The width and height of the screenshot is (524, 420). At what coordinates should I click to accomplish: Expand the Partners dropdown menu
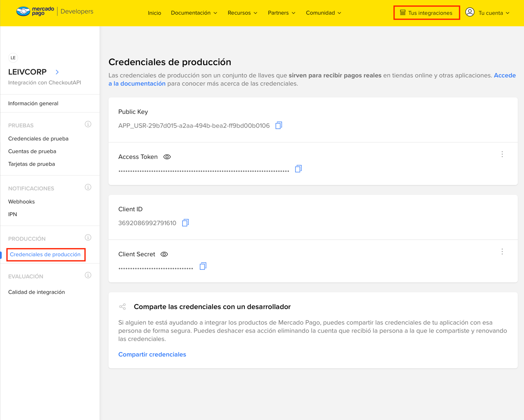(282, 13)
